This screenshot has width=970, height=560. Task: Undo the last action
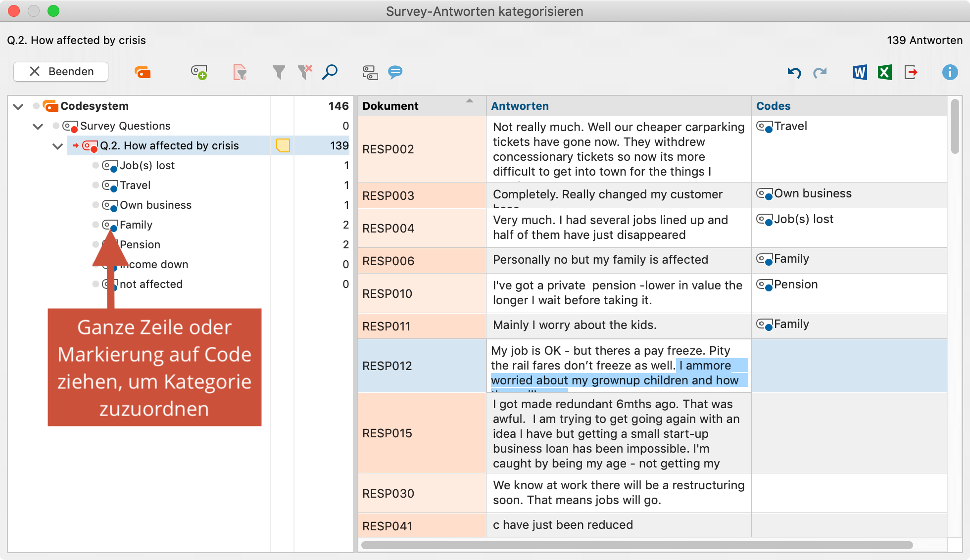point(794,73)
